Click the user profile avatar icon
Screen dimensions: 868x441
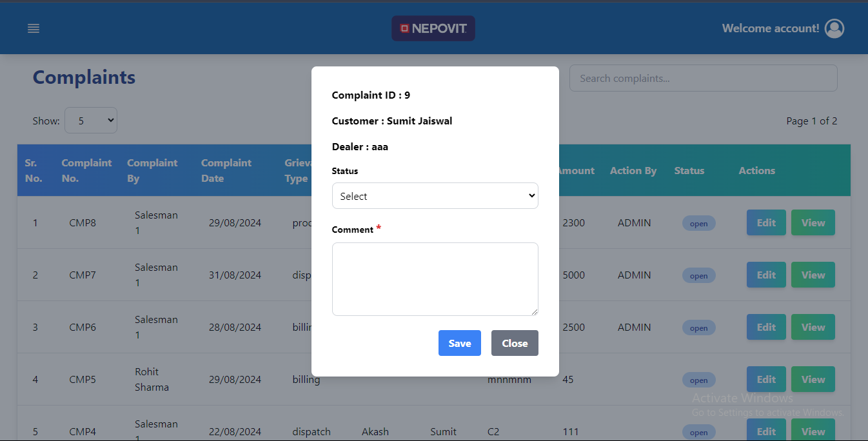click(834, 28)
